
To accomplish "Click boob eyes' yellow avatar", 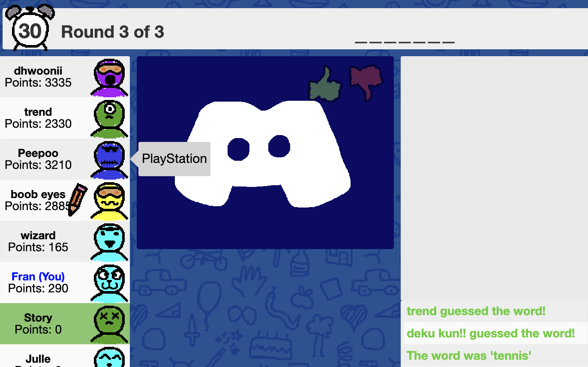I will click(x=110, y=201).
